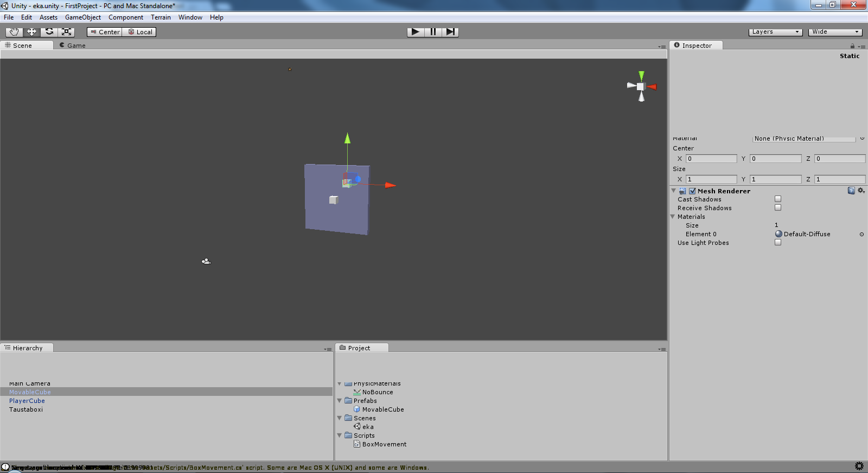868x473 pixels.
Task: Collapse the Prefabs folder
Action: pos(340,400)
